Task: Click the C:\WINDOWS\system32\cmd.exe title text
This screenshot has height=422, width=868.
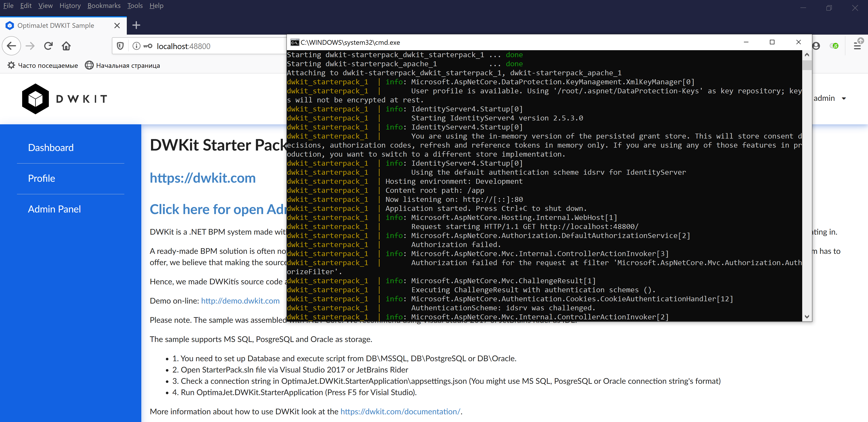Action: (x=350, y=42)
